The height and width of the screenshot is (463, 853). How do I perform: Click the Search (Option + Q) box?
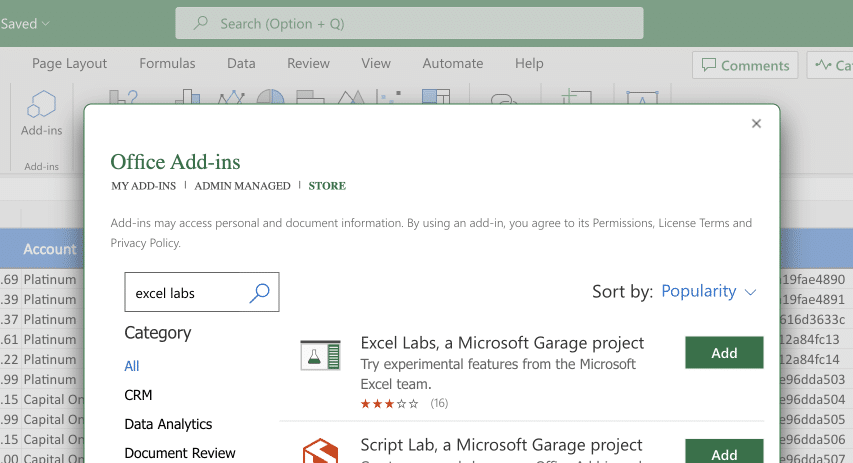409,23
